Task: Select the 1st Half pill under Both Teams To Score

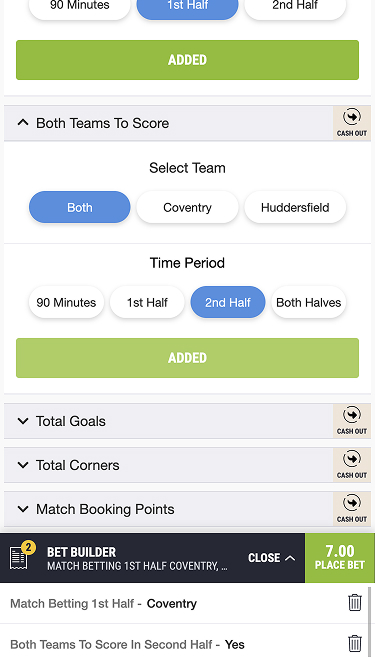Action: point(147,302)
